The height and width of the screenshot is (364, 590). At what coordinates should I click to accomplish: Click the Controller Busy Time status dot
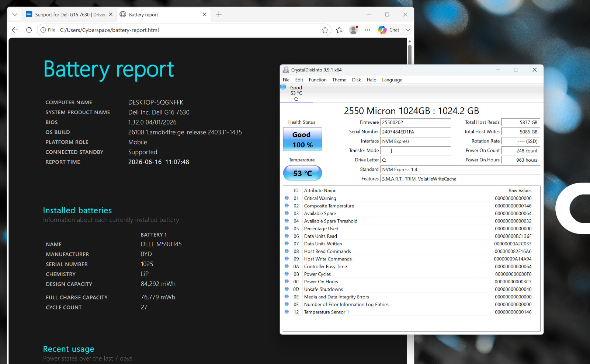tap(287, 266)
